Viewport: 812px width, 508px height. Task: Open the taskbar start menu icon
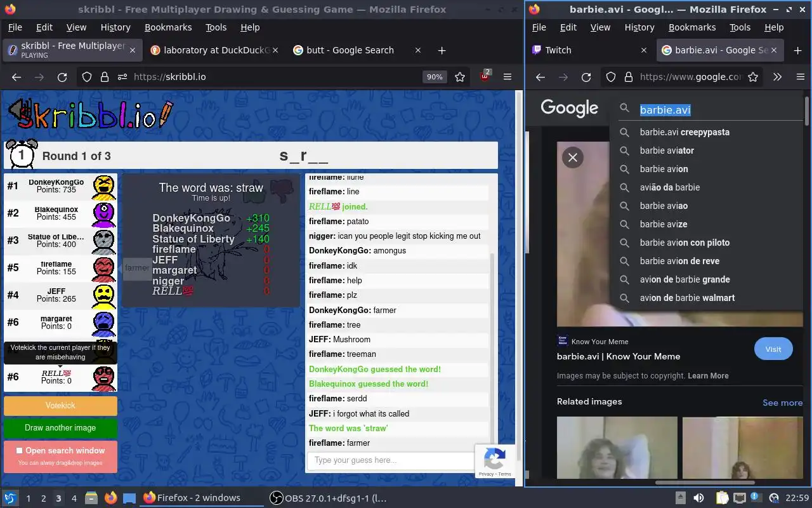pyautogui.click(x=10, y=498)
